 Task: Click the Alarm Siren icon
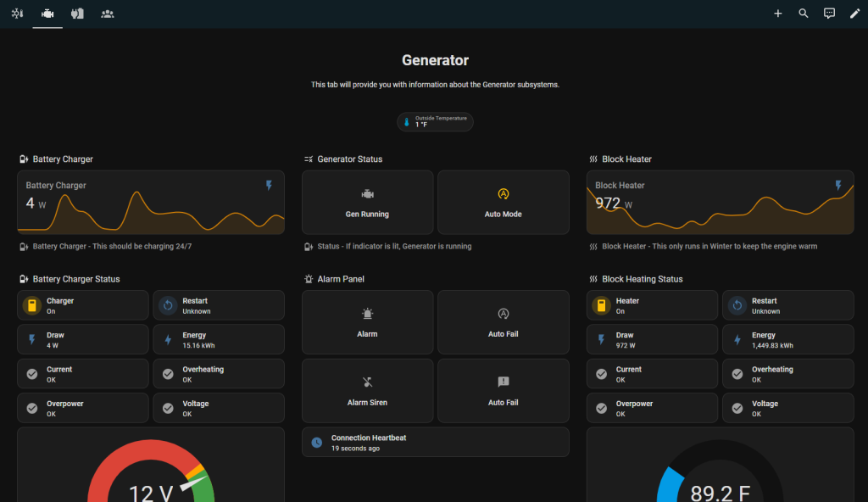[x=367, y=382]
